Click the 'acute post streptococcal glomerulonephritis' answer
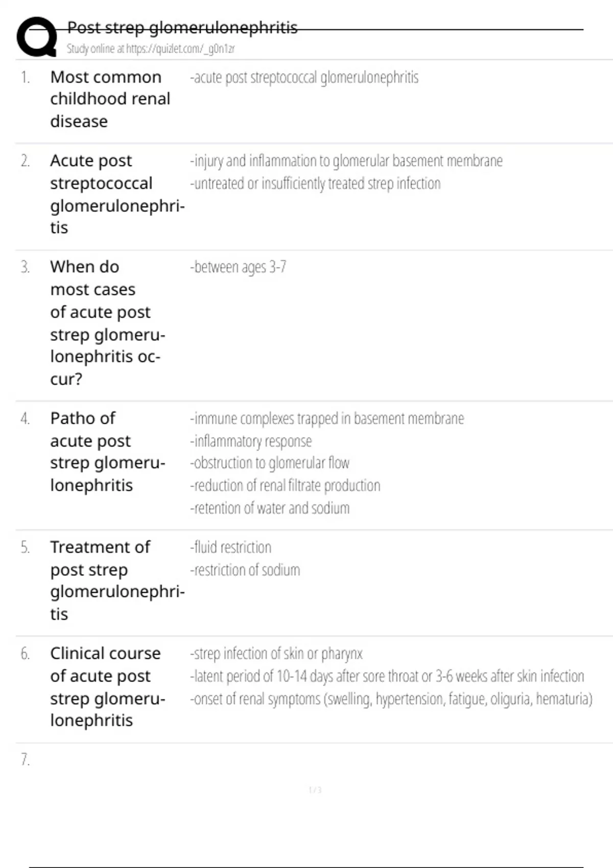Screen dimensions: 613x868 pos(304,78)
